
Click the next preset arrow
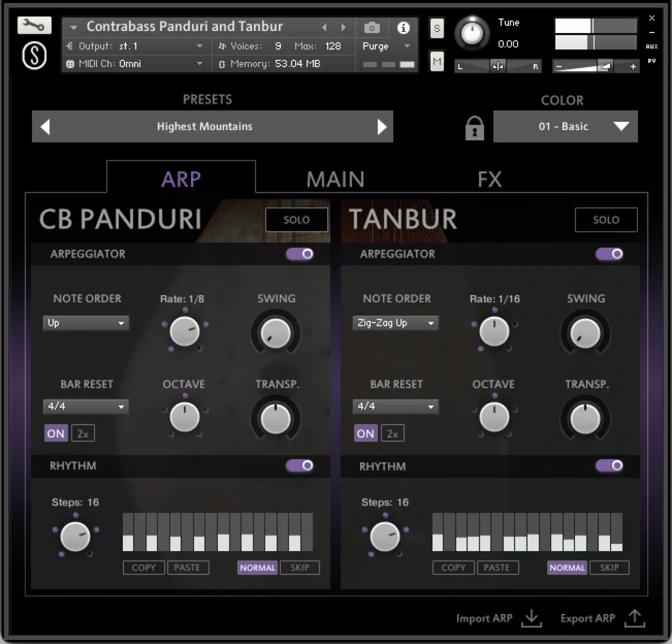click(382, 127)
